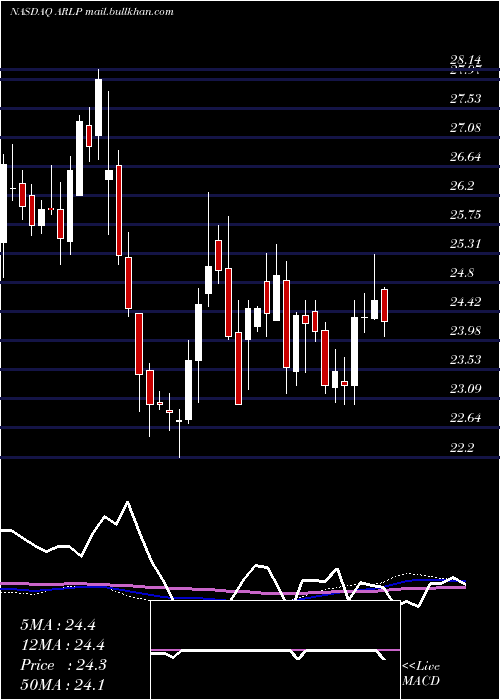The image size is (500, 700).
Task: Click the <<Live MACD label
Action: [421, 673]
